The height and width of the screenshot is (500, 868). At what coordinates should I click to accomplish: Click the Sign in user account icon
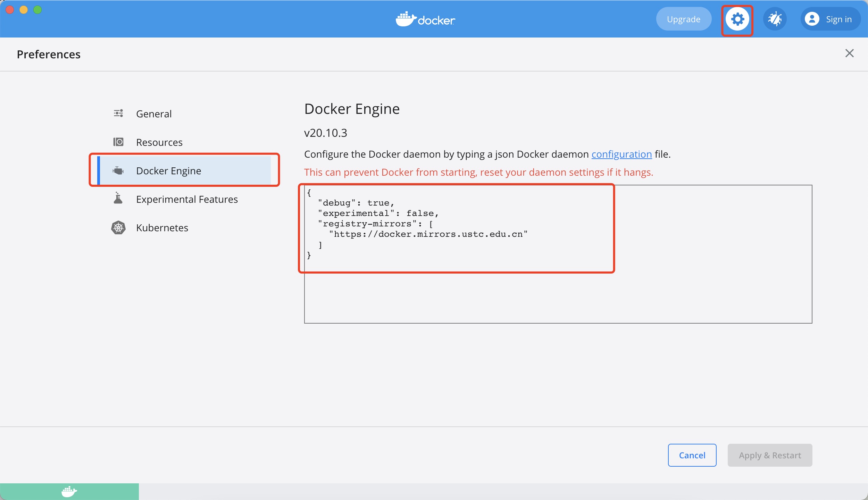[812, 19]
